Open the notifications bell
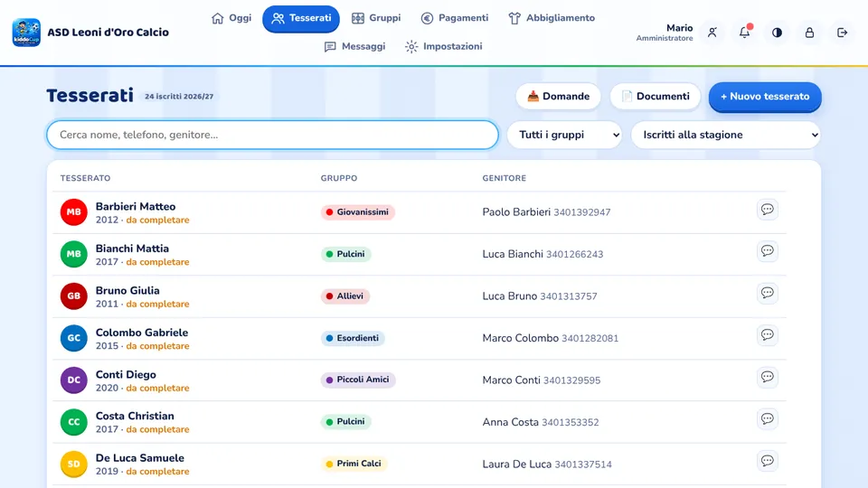 pyautogui.click(x=744, y=33)
